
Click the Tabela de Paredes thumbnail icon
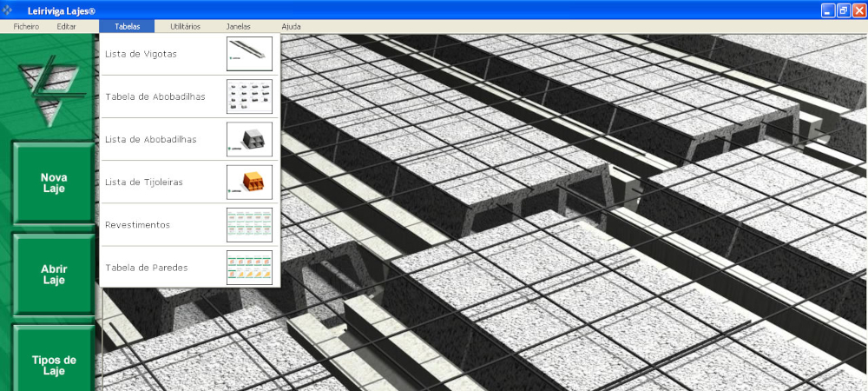[x=249, y=267]
